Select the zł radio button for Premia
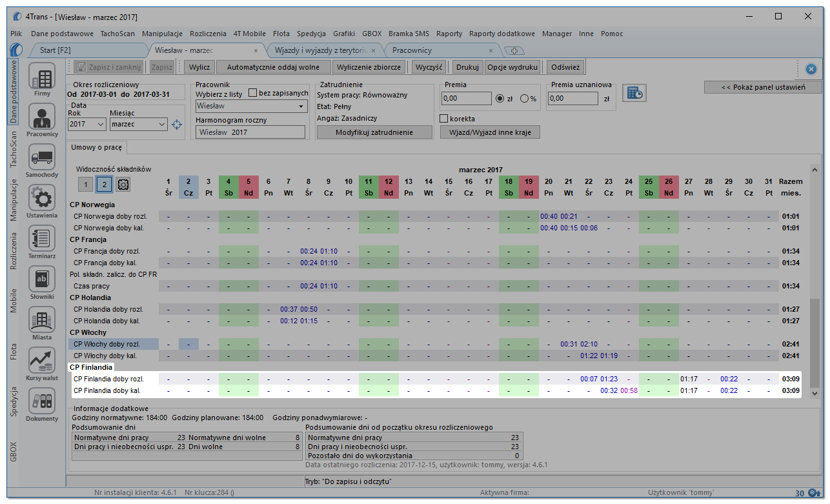830x504 pixels. (x=500, y=99)
